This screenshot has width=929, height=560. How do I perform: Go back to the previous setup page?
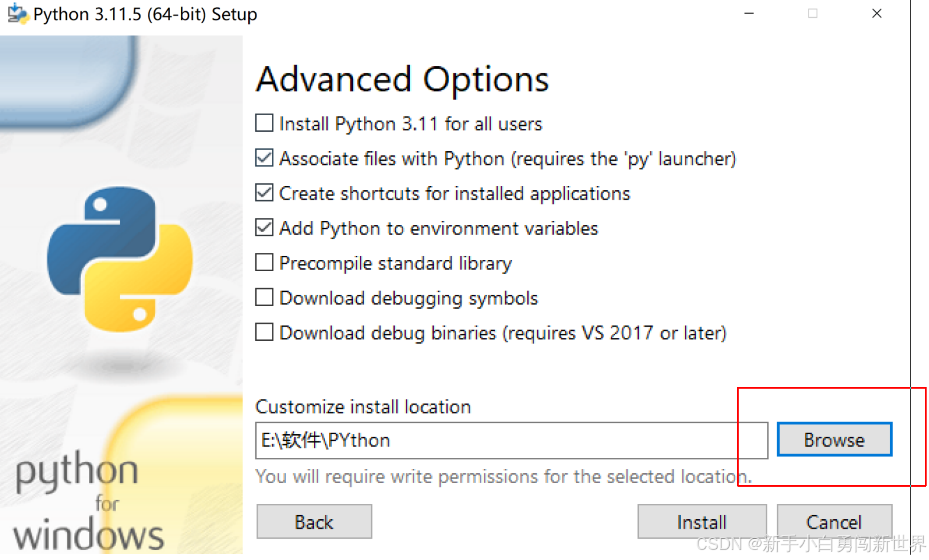point(314,522)
